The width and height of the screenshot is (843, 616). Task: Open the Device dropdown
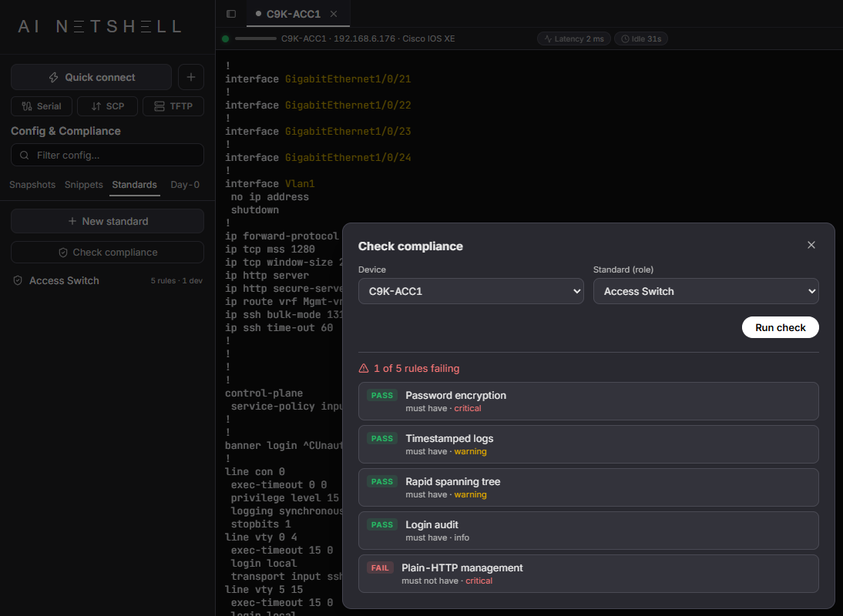point(471,291)
